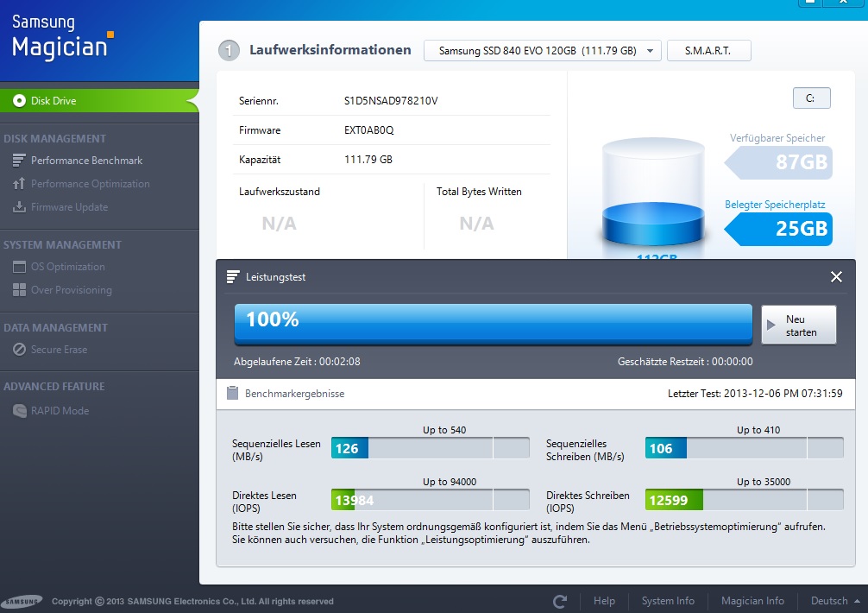The height and width of the screenshot is (613, 868).
Task: Select the Disk Drive sidebar item
Action: 99,101
